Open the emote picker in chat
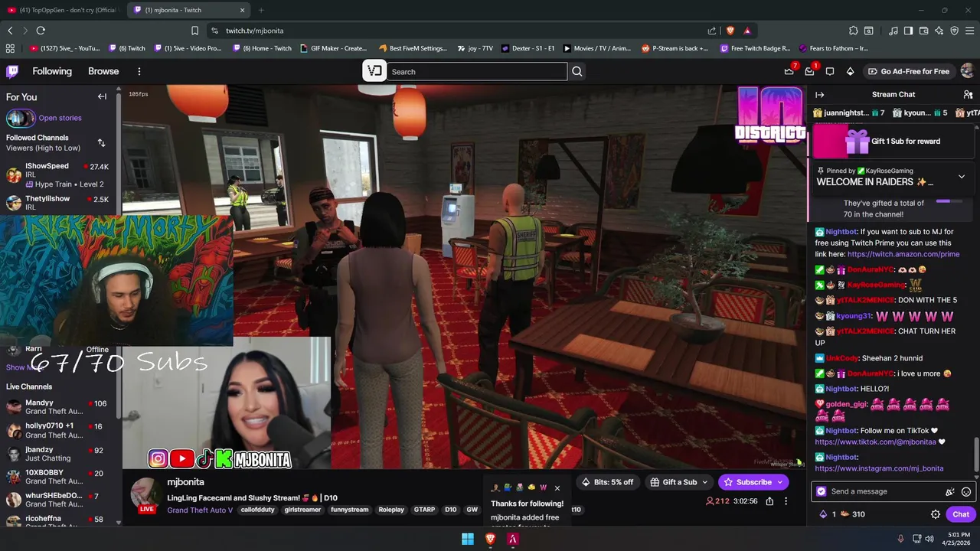 (966, 492)
